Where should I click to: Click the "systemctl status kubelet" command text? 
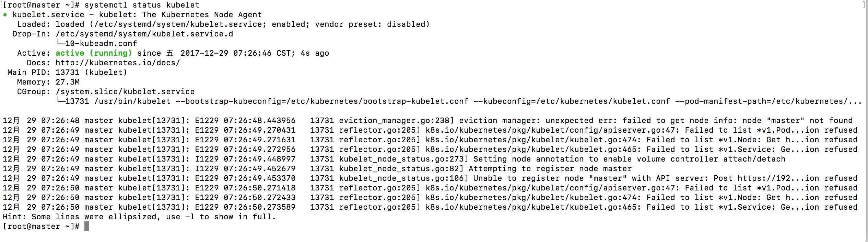tap(142, 5)
